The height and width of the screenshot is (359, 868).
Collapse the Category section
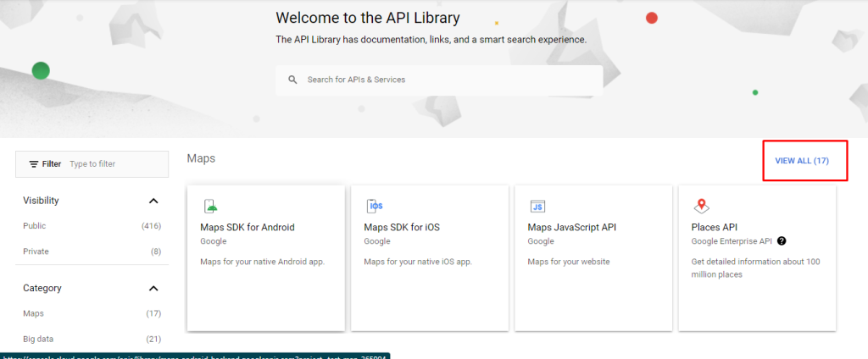pyautogui.click(x=153, y=288)
